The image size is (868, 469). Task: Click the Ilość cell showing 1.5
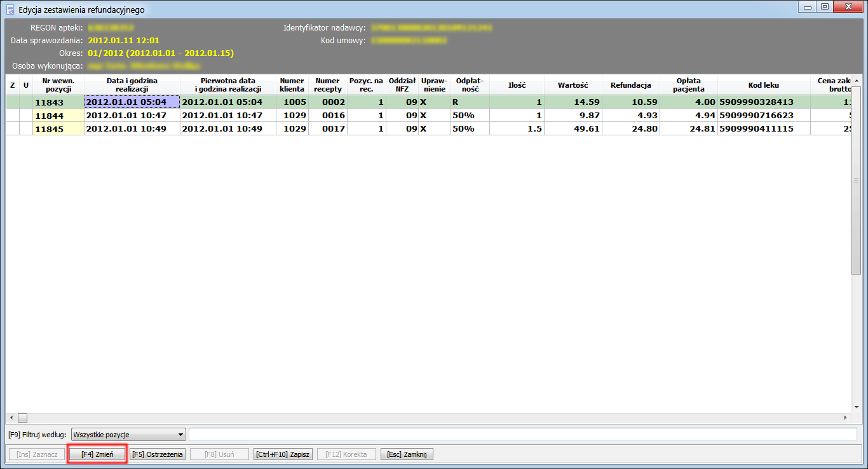pyautogui.click(x=517, y=128)
